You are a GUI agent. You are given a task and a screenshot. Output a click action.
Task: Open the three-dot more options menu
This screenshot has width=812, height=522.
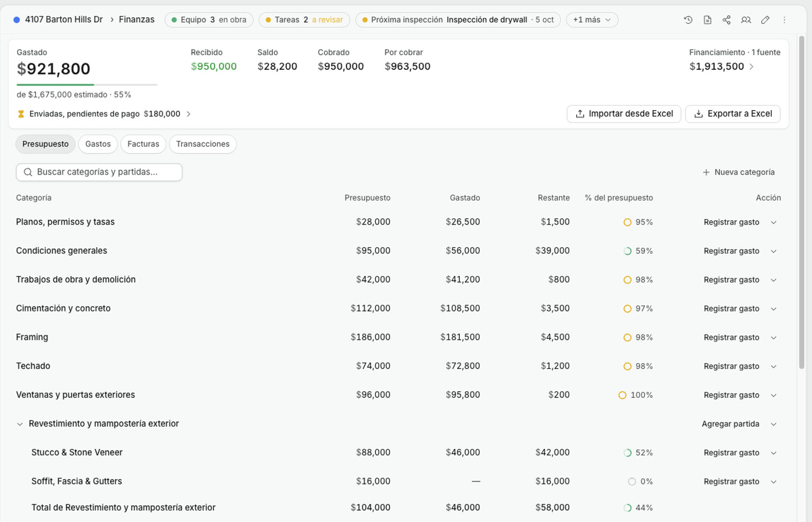tap(785, 20)
